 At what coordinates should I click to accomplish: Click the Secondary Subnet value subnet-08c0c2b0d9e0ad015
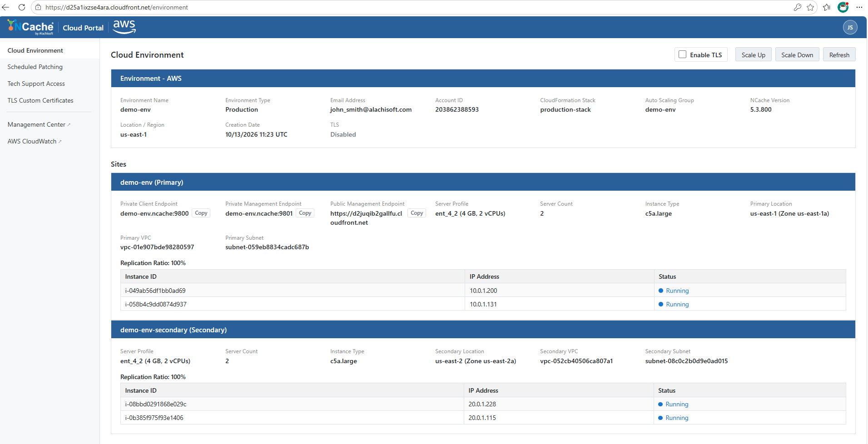pyautogui.click(x=686, y=361)
